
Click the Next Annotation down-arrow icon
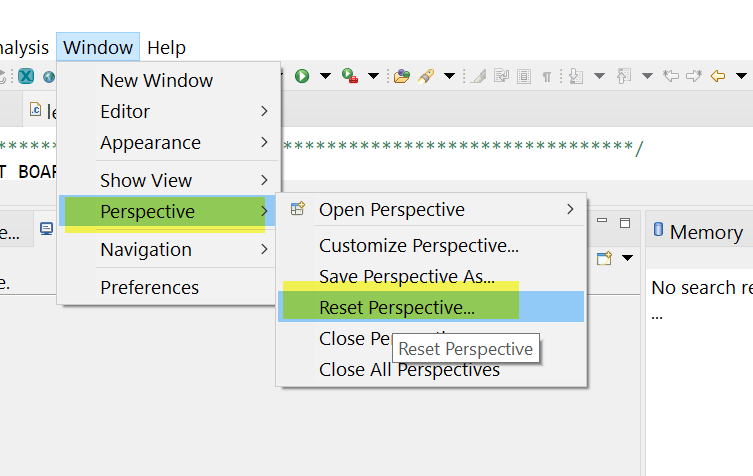tap(576, 76)
